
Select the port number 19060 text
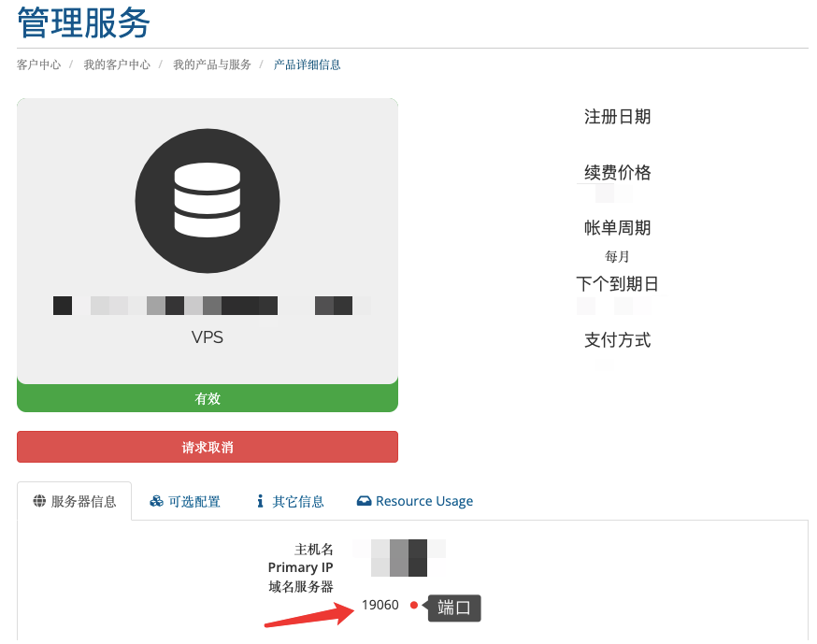pos(380,605)
